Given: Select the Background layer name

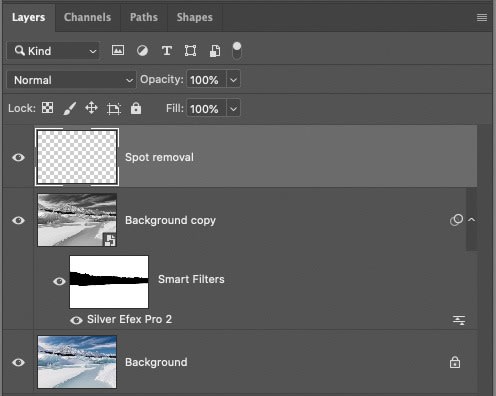Looking at the screenshot, I should point(156,362).
